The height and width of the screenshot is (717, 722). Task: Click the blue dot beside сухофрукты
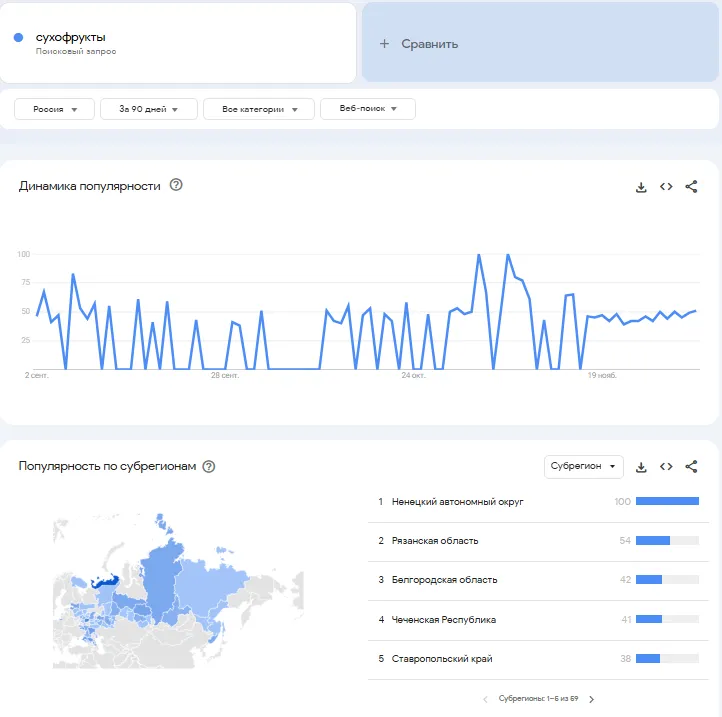point(18,37)
